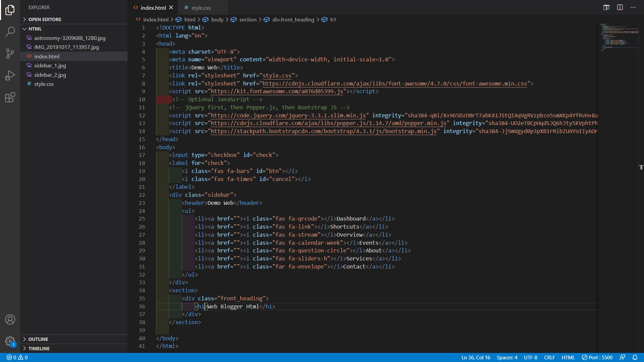Screen dimensions: 644x362
Task: Collapse the HTML folder section
Action: tap(74, 29)
